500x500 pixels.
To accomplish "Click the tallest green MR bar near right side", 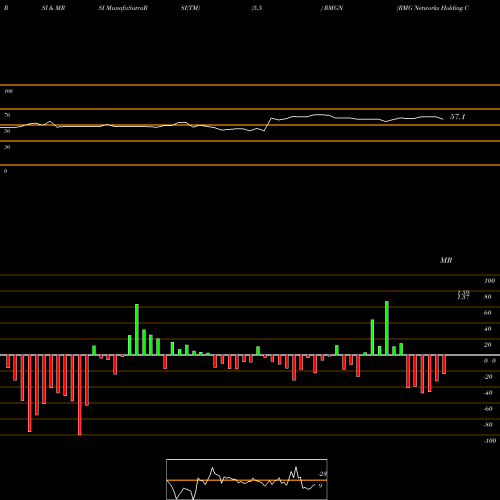I will 387,328.
